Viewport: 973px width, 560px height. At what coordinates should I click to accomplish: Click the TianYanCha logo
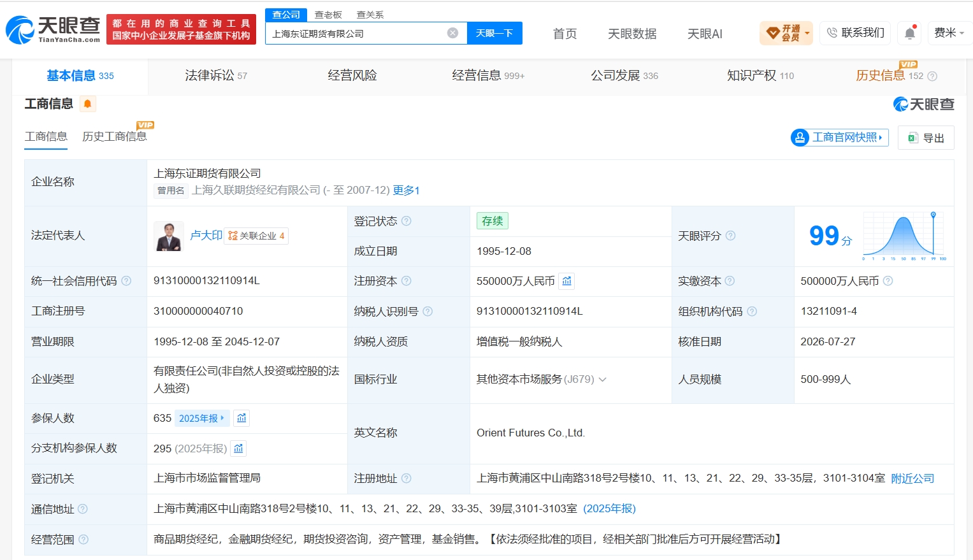coord(53,30)
